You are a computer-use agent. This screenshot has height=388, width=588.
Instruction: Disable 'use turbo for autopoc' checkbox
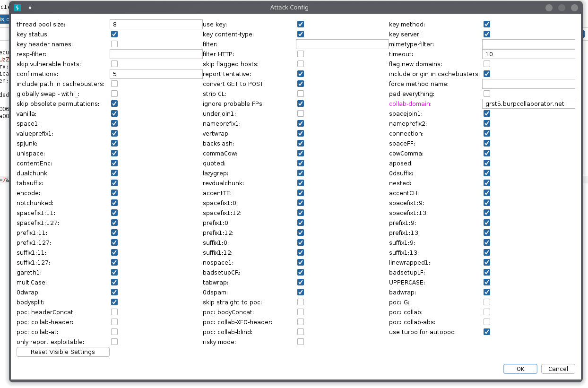[x=487, y=332]
